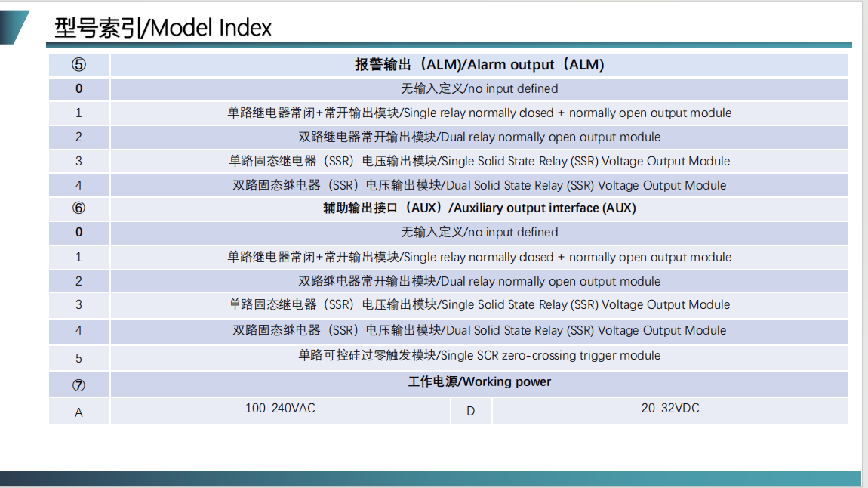Click the circled number 6 symbol
This screenshot has height=488, width=868.
coord(78,208)
